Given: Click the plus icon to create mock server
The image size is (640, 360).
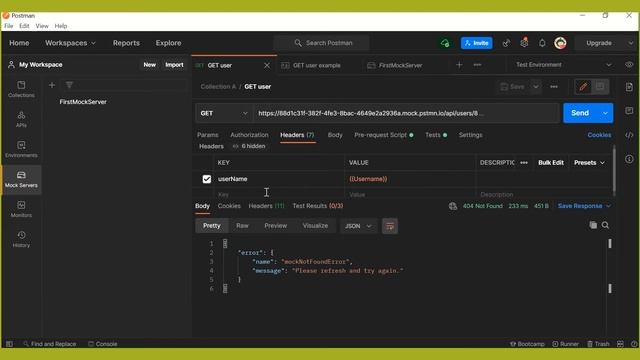Looking at the screenshot, I should point(52,85).
